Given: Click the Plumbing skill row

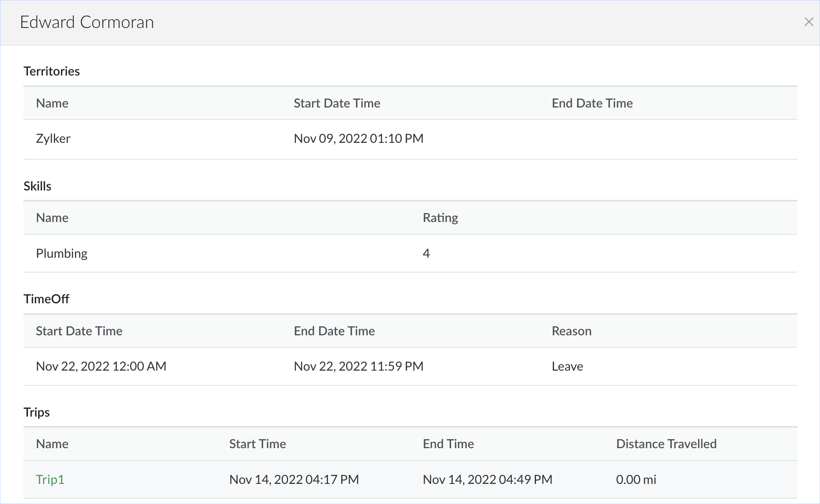Looking at the screenshot, I should tap(62, 253).
